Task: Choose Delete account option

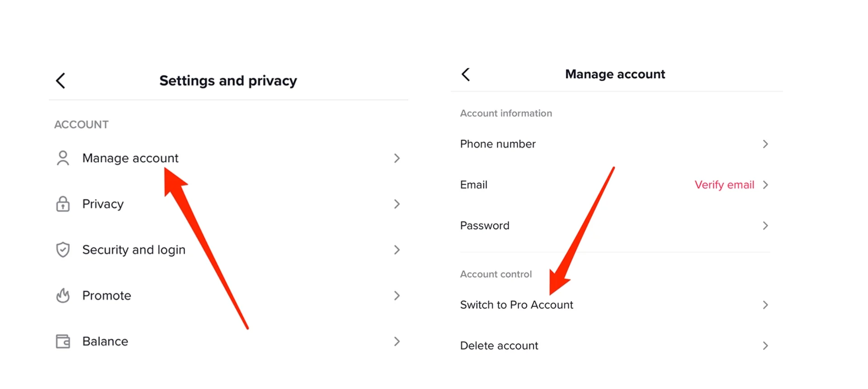Action: click(615, 346)
